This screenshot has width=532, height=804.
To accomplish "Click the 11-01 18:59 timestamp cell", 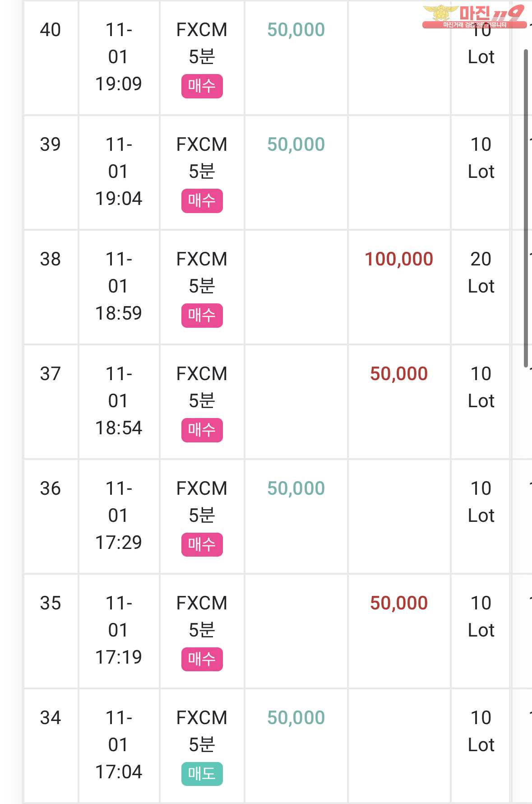I will point(119,286).
